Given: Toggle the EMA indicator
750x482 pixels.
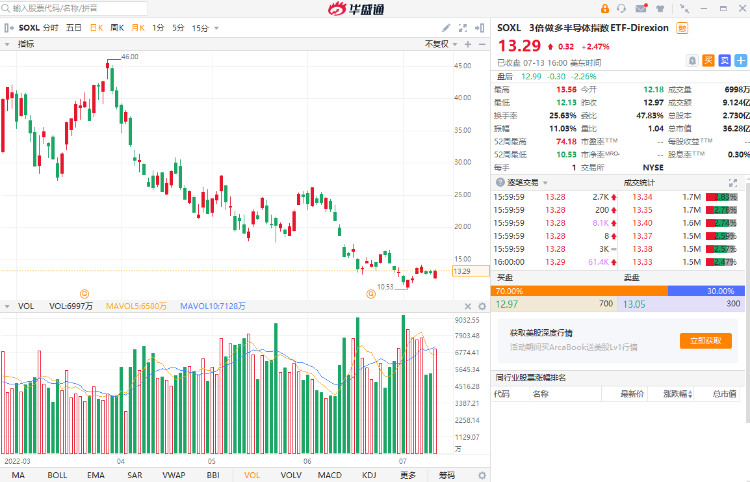Looking at the screenshot, I should pyautogui.click(x=96, y=475).
